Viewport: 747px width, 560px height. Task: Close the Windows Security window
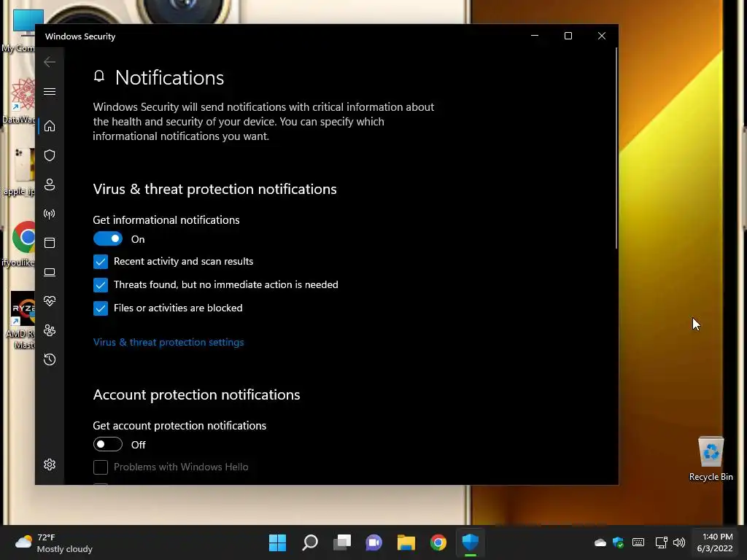click(602, 36)
